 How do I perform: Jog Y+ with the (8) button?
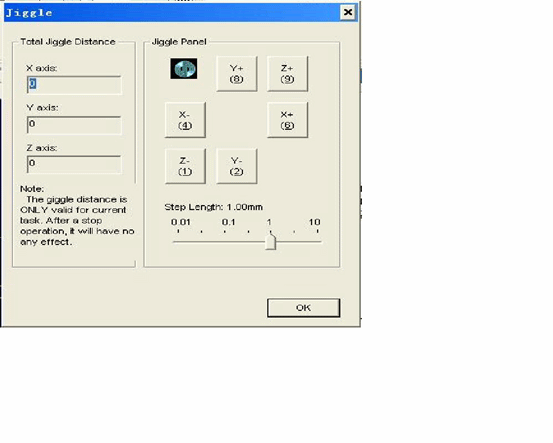237,74
